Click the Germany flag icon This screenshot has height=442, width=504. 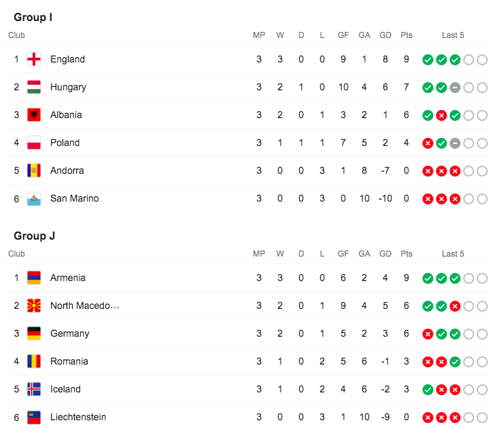point(34,333)
